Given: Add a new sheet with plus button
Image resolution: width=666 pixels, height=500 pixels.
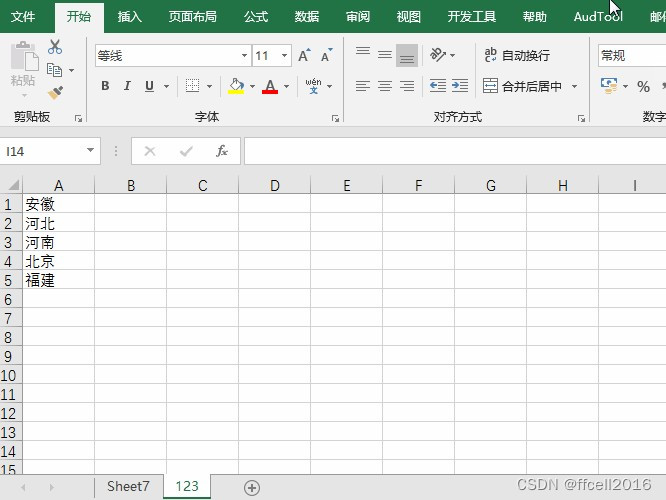Looking at the screenshot, I should (x=252, y=488).
